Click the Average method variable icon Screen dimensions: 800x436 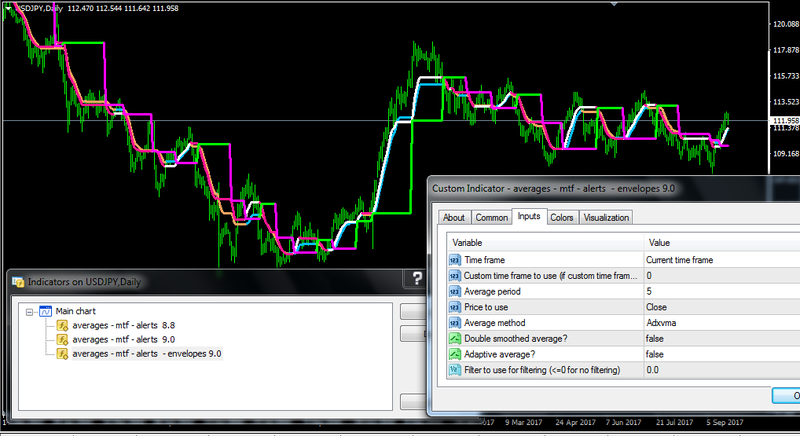(x=454, y=323)
